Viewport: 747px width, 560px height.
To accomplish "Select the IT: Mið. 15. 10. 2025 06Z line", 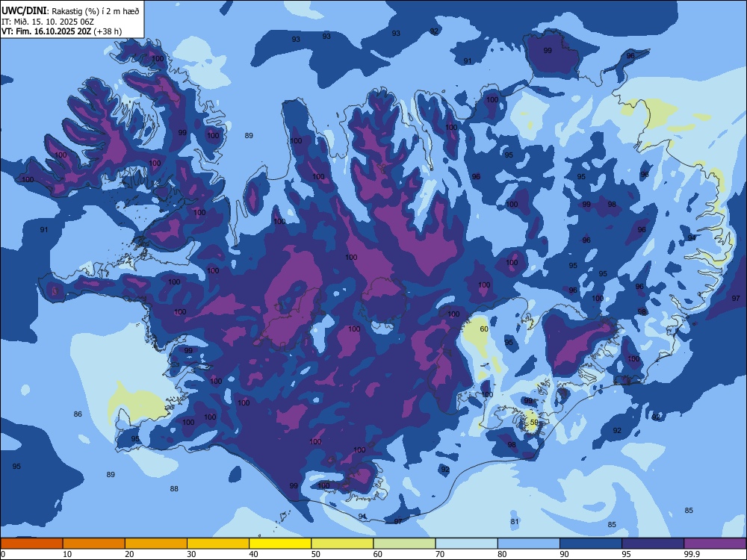I will pyautogui.click(x=48, y=22).
